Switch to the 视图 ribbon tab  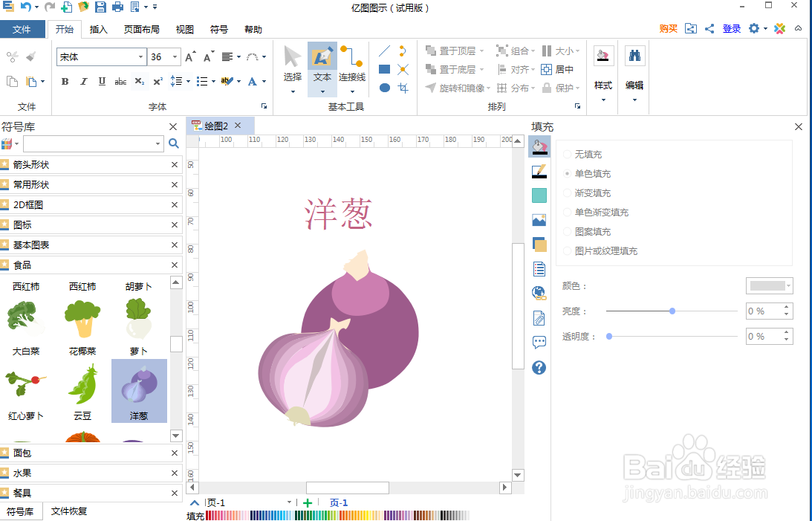(x=184, y=30)
